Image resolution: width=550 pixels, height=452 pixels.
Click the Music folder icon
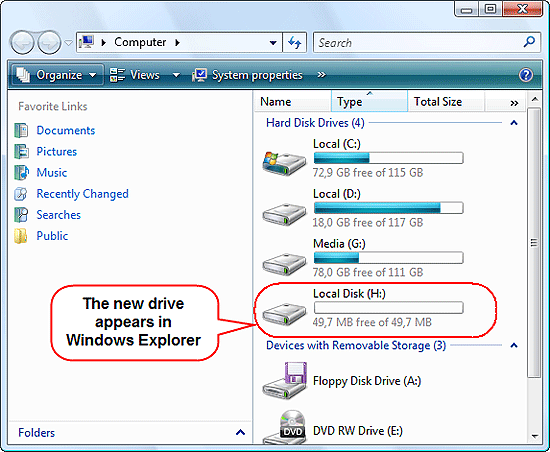[21, 173]
